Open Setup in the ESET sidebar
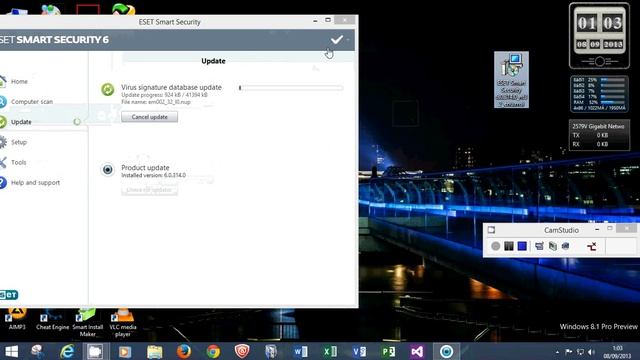Viewport: 640px width, 360px height. pos(19,142)
